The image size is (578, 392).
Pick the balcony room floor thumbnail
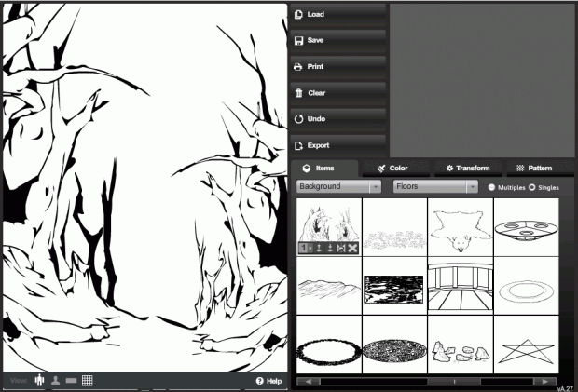click(x=461, y=286)
